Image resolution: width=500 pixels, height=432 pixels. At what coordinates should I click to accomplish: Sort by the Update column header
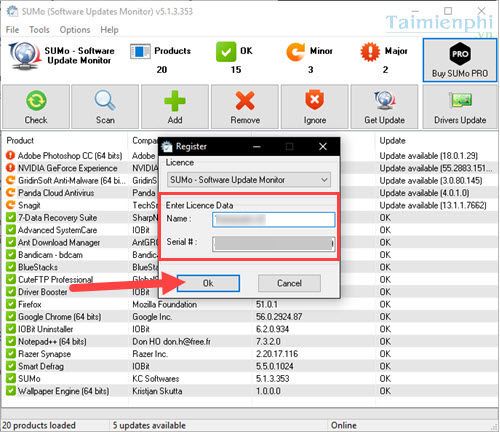pos(392,141)
